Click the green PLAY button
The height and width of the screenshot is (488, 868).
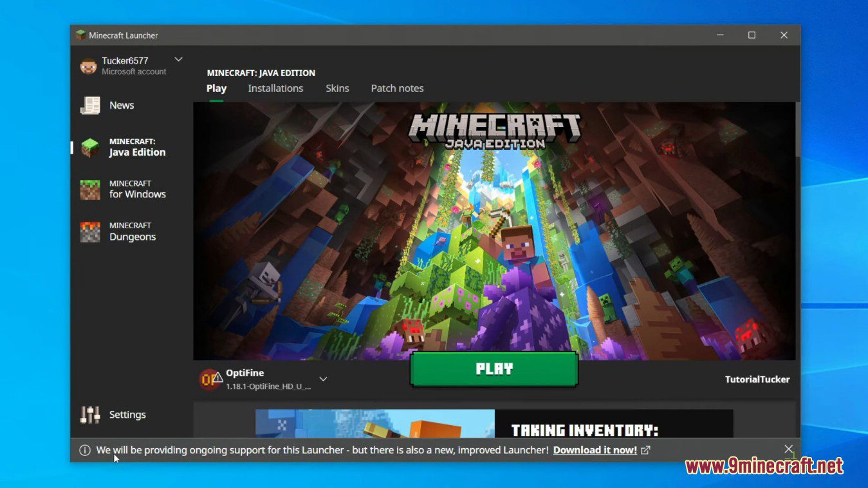[494, 369]
